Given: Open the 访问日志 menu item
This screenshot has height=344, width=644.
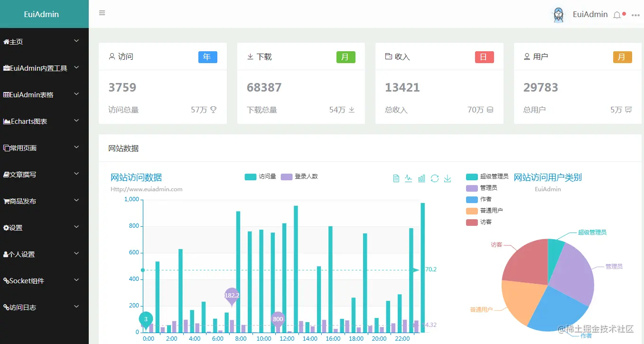Looking at the screenshot, I should tap(44, 307).
